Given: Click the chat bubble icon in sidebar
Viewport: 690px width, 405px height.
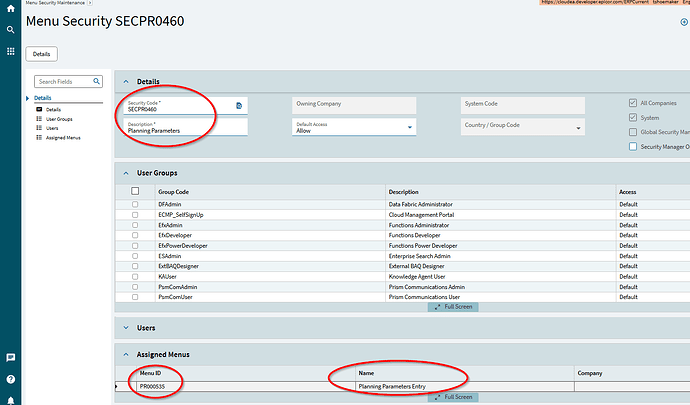Looking at the screenshot, I should [x=10, y=357].
